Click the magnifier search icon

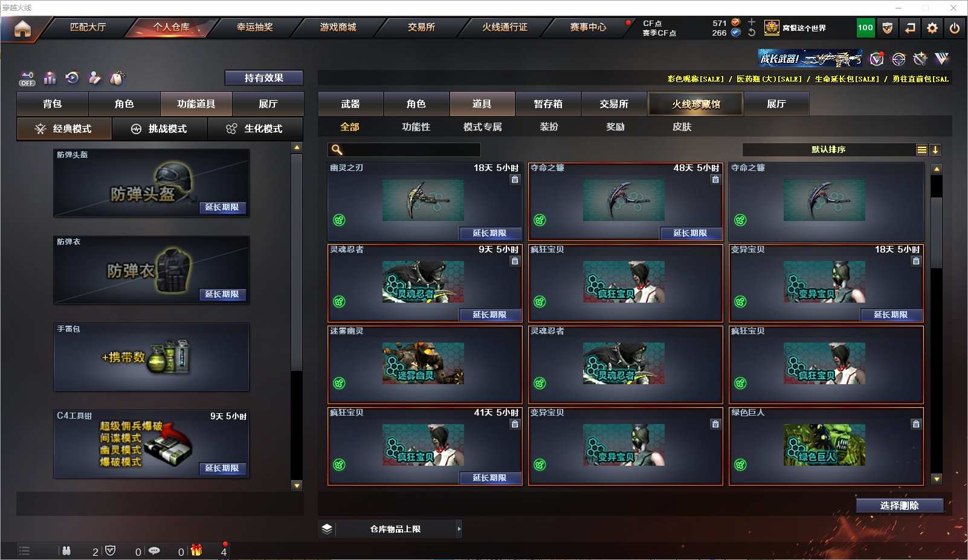[x=337, y=150]
